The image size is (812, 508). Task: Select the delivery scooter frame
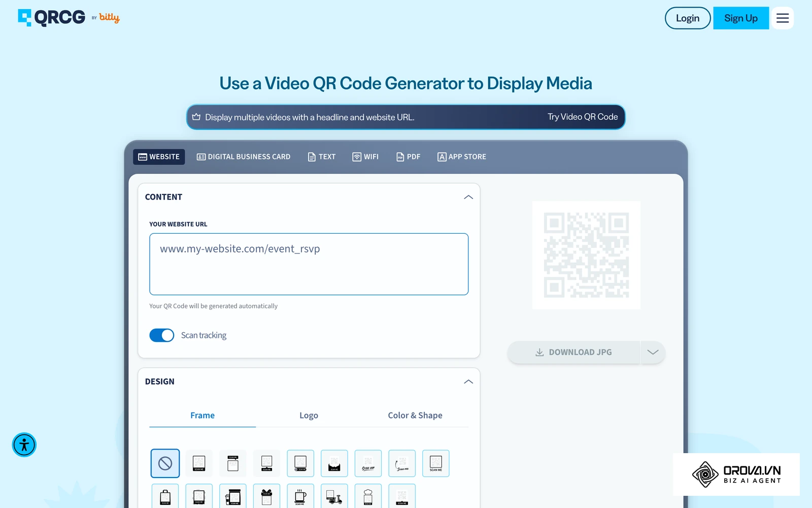334,496
